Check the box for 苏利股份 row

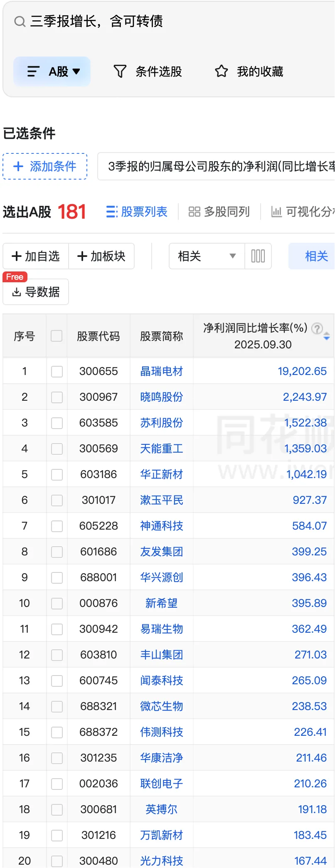[57, 423]
